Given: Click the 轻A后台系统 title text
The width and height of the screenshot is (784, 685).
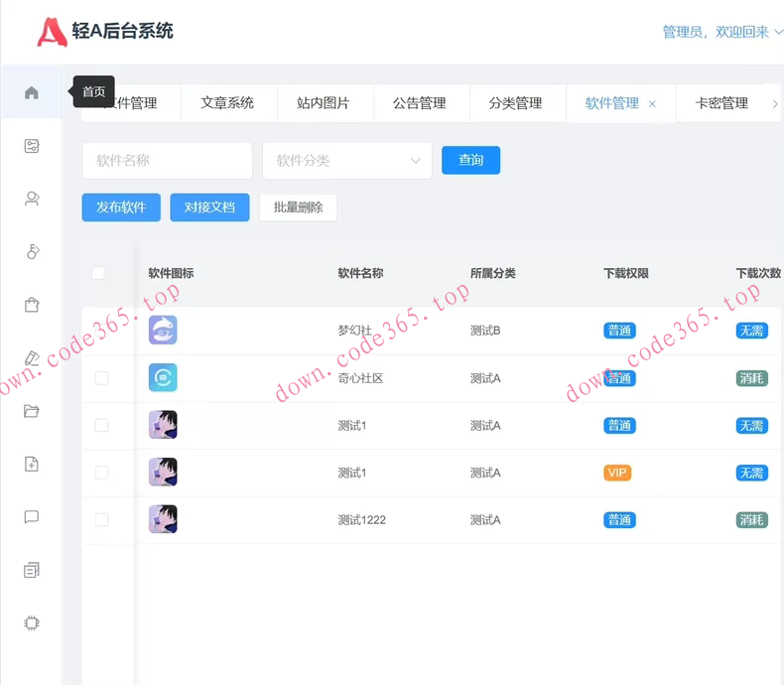Looking at the screenshot, I should (122, 31).
